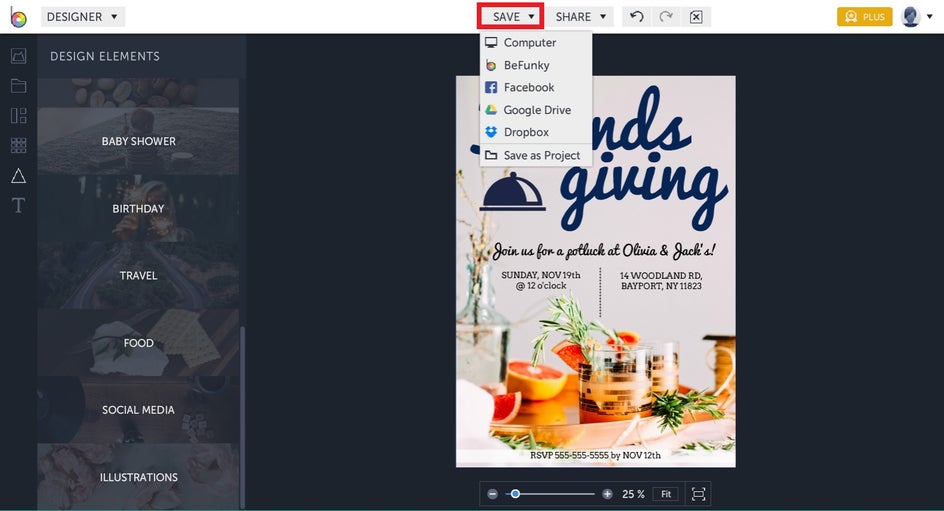Adjust the zoom slider handle
This screenshot has height=511, width=944.
tap(515, 494)
